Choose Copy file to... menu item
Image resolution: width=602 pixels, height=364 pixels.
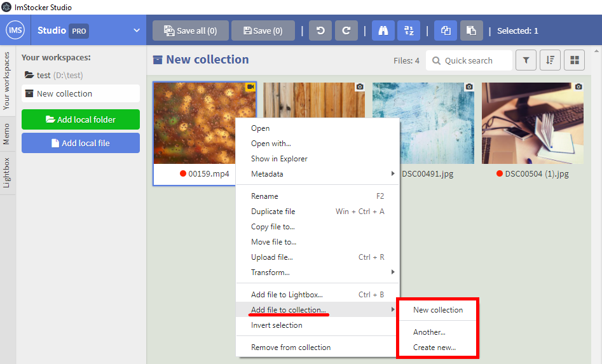317,227
